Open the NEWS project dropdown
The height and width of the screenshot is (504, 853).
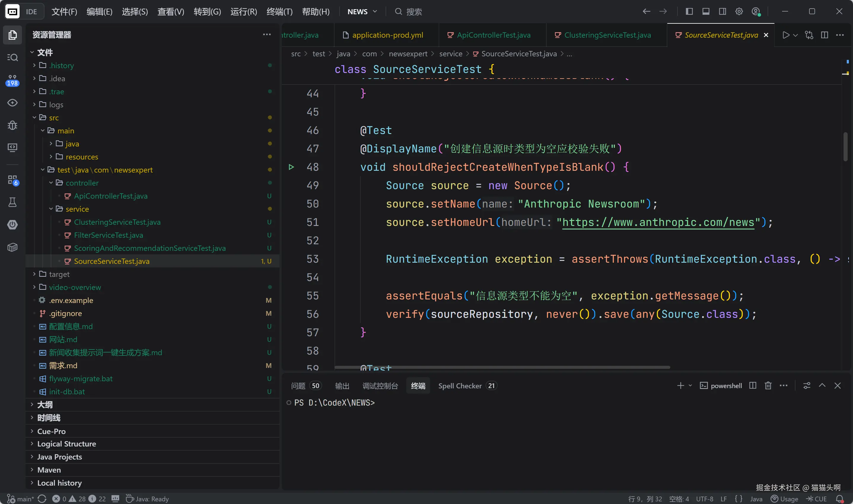coord(362,12)
